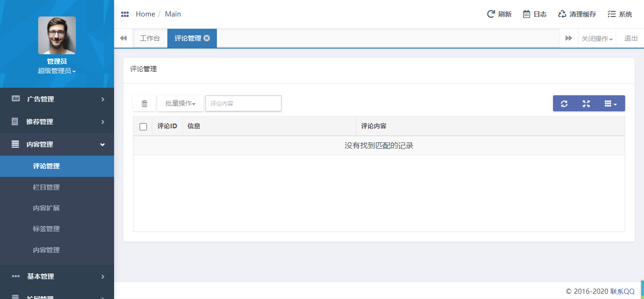
Task: Click the trash delete icon button
Action: pos(144,104)
